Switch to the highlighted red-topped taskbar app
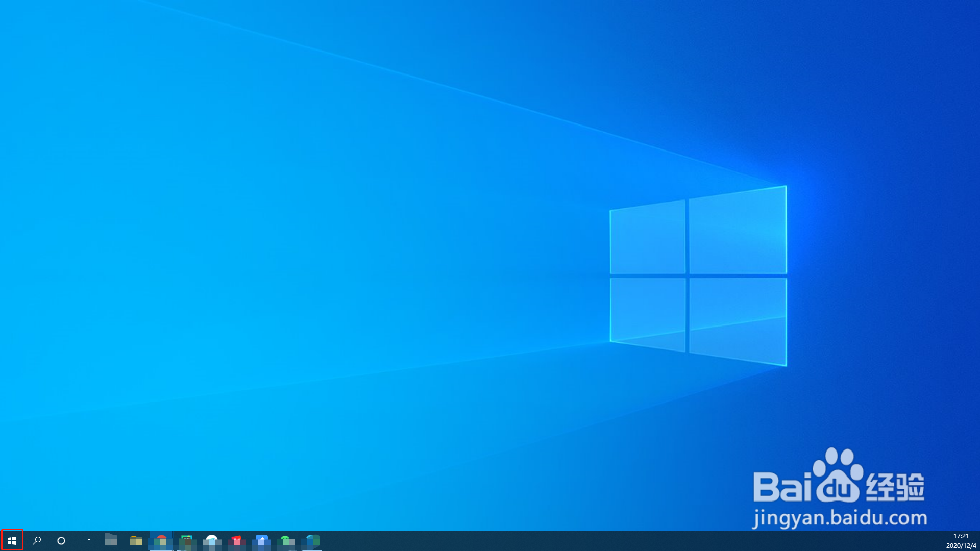980x551 pixels. tap(161, 540)
